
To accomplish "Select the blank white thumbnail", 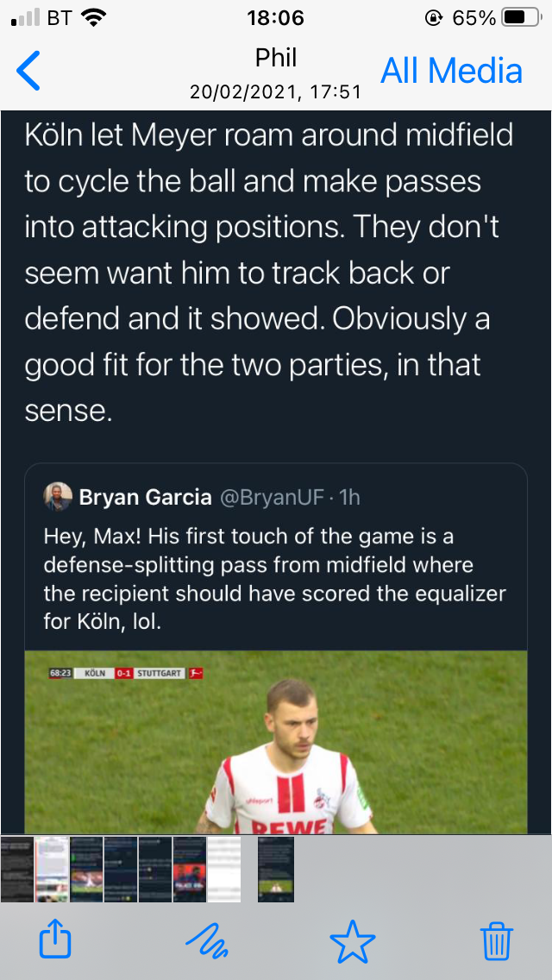I will 224,869.
